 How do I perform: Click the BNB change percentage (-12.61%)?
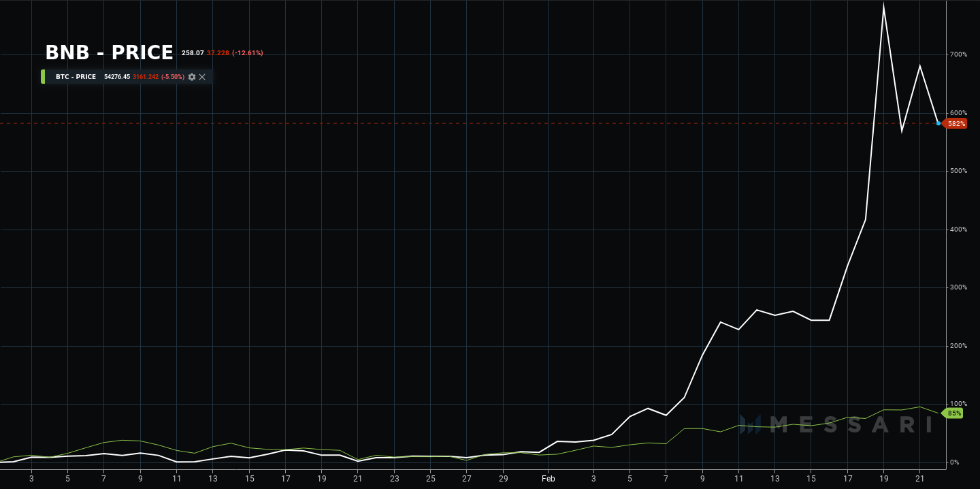[247, 53]
